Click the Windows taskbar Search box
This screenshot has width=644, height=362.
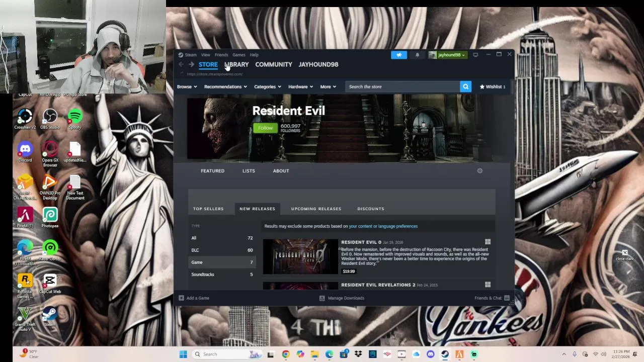(226, 354)
